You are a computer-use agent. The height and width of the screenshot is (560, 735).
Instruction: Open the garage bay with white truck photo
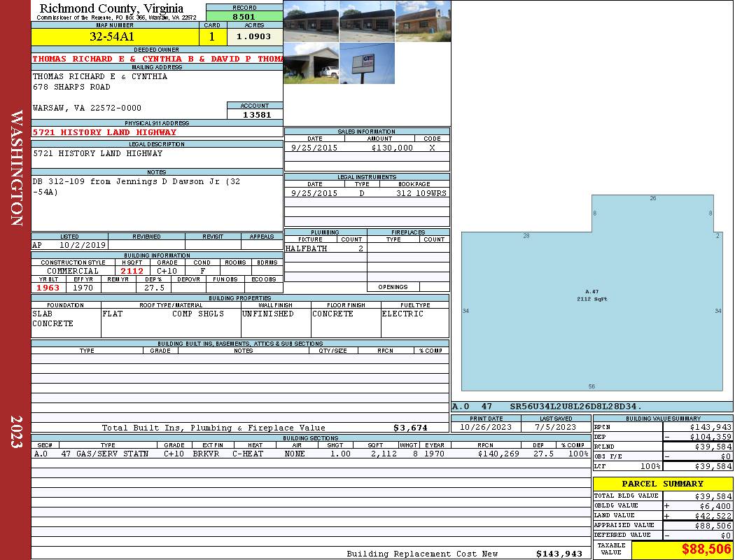tap(311, 63)
